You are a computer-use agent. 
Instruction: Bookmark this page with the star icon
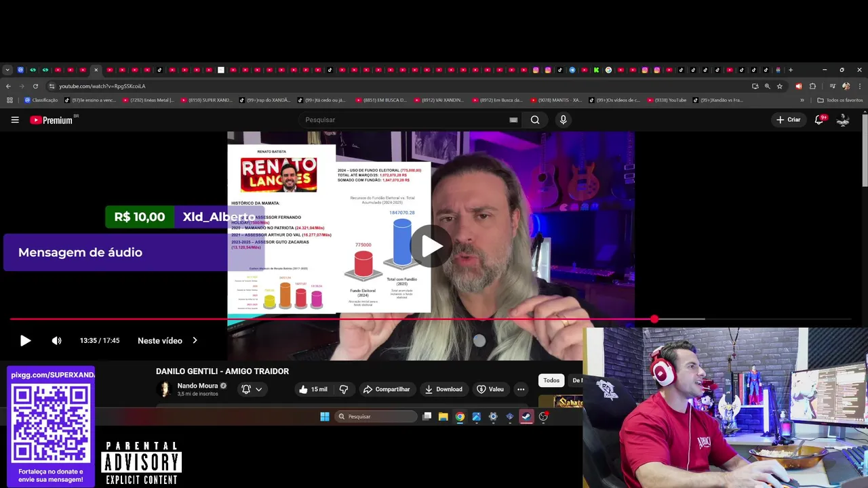[780, 86]
